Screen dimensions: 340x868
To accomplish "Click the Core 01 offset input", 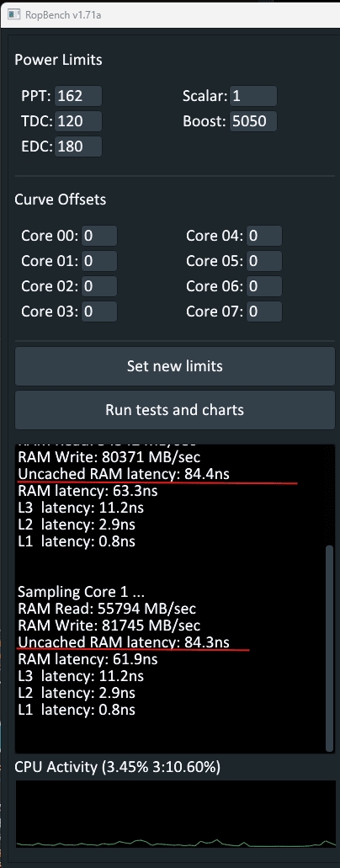I will [x=99, y=261].
